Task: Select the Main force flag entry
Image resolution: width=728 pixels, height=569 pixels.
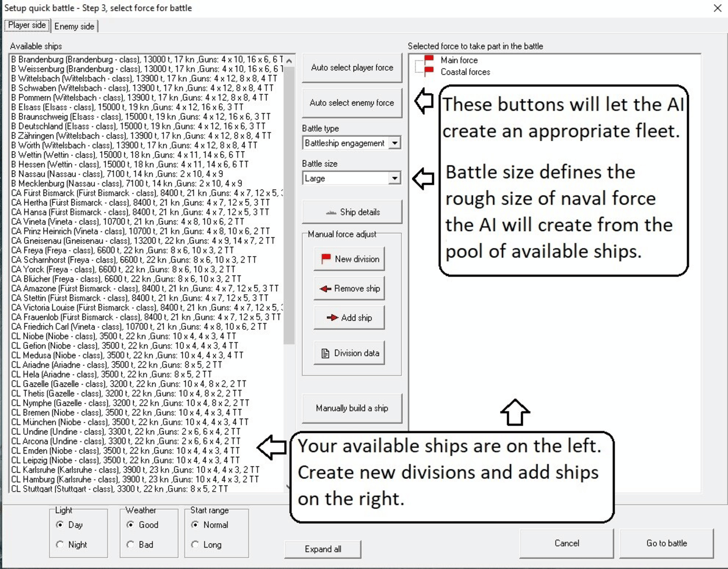Action: [x=459, y=60]
